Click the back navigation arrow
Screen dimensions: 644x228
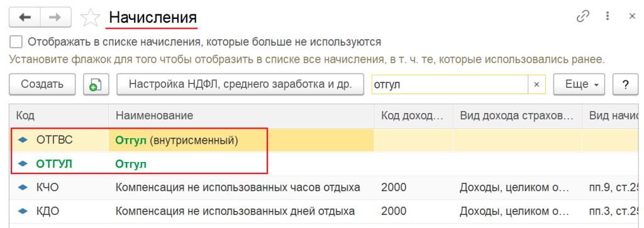25,17
